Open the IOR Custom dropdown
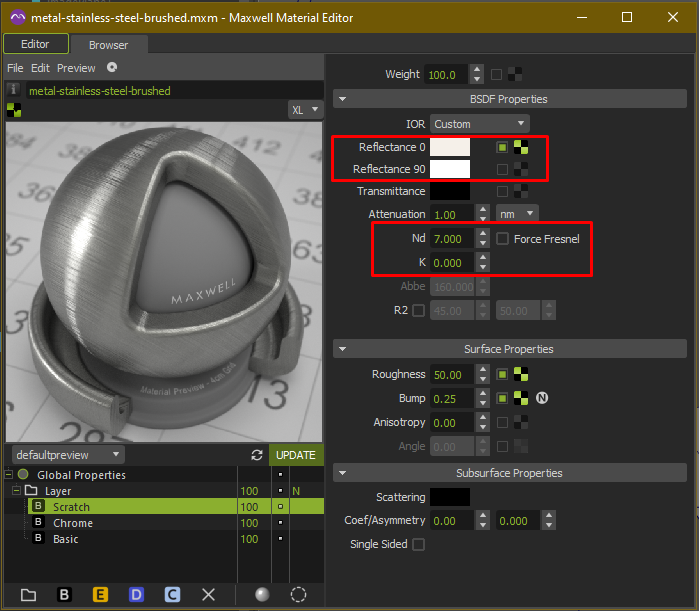The width and height of the screenshot is (699, 611). point(480,124)
